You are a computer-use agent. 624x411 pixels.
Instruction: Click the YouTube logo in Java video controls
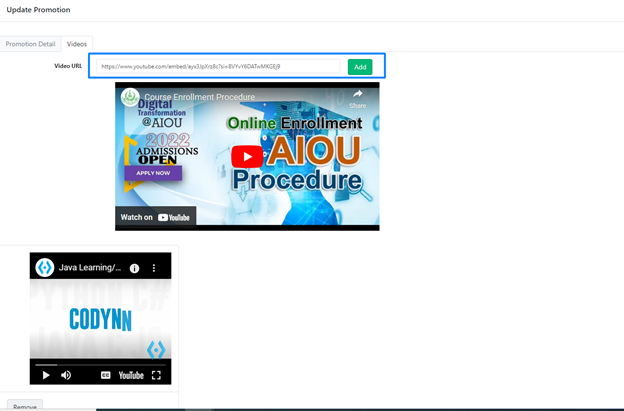(131, 375)
